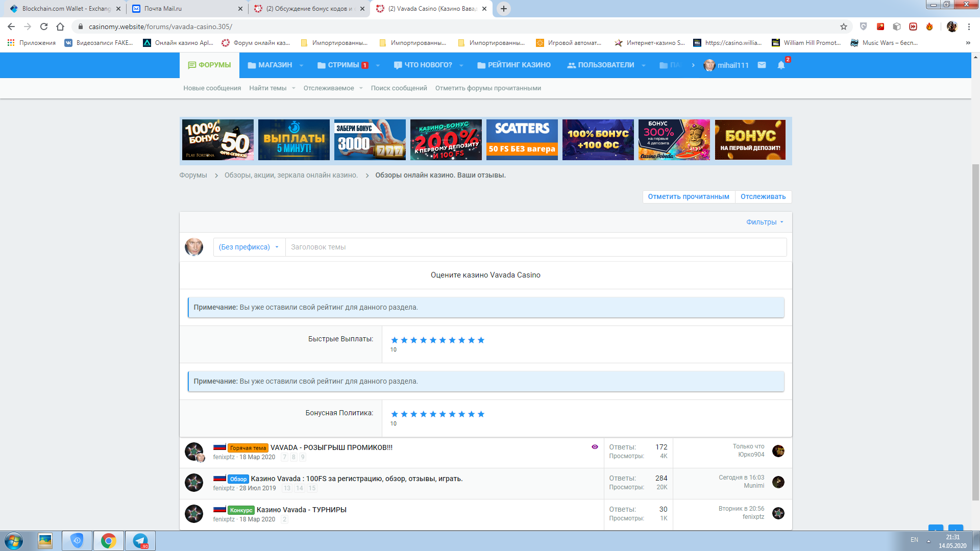Open the ЧТО НОВОГО? navigation tab
The width and height of the screenshot is (980, 551).
click(x=423, y=65)
